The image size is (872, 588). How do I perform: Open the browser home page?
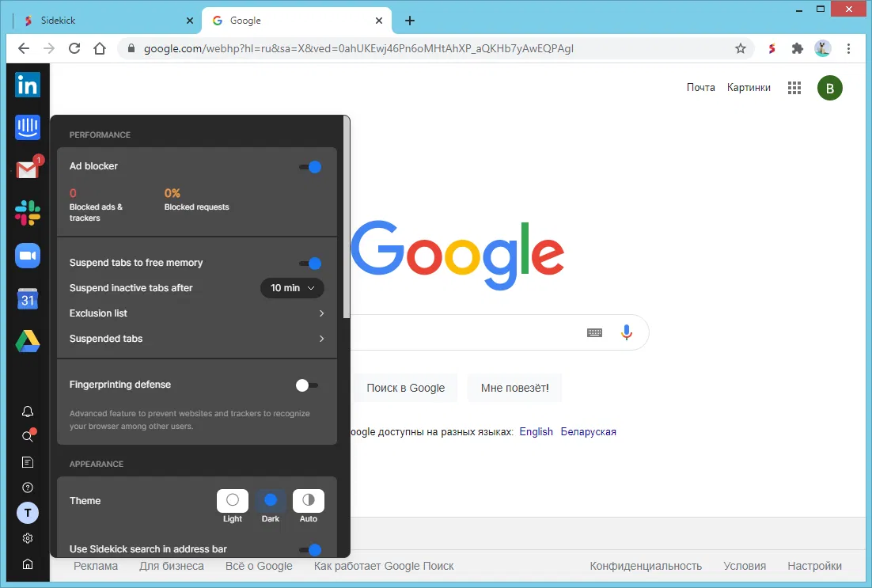click(100, 48)
